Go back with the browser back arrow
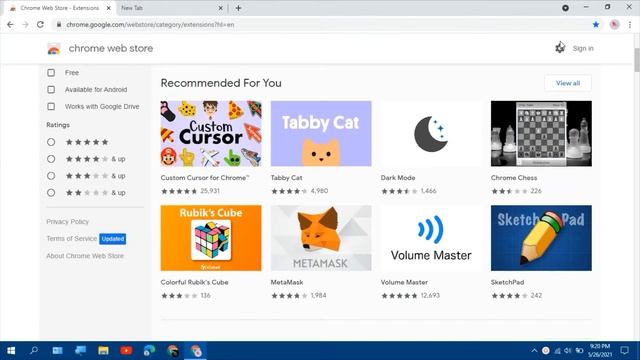The image size is (640, 360). (x=10, y=24)
